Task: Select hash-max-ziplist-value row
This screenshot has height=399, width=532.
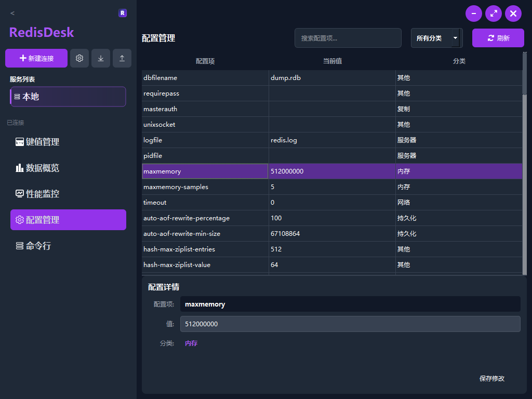Action: [x=332, y=265]
